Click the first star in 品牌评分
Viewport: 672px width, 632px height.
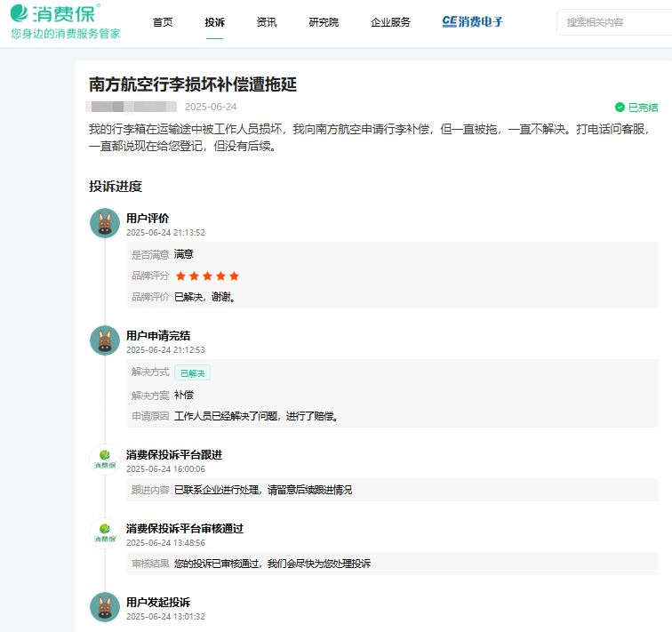click(180, 276)
